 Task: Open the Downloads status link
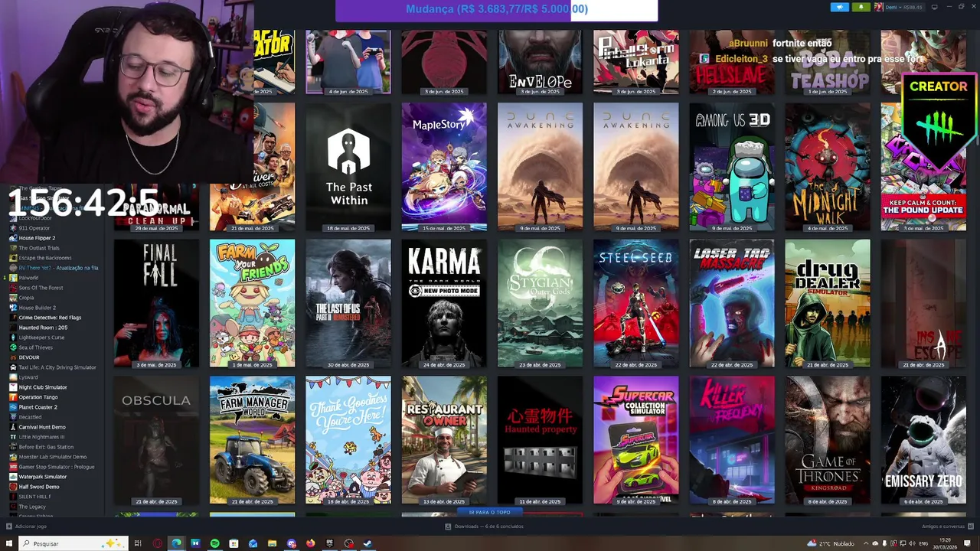coord(485,527)
